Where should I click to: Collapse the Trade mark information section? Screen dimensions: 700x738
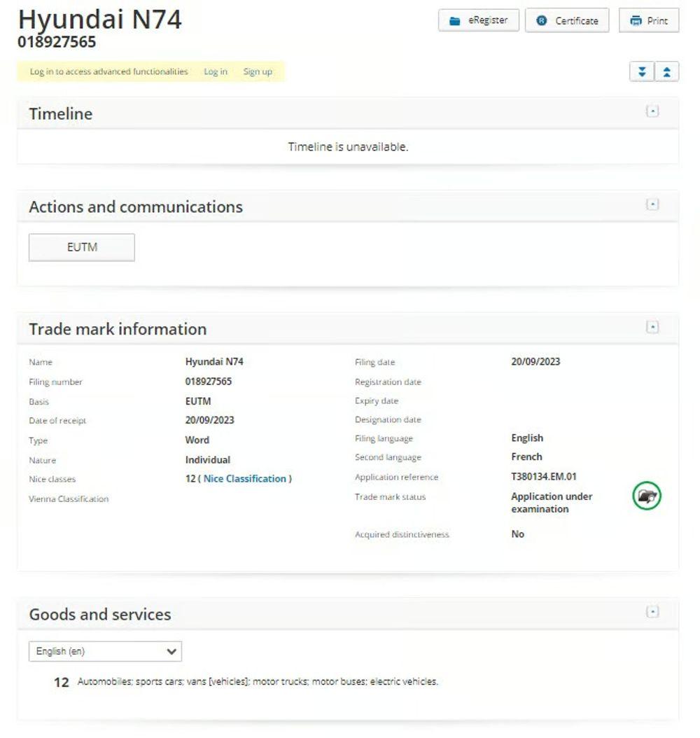[x=652, y=326]
